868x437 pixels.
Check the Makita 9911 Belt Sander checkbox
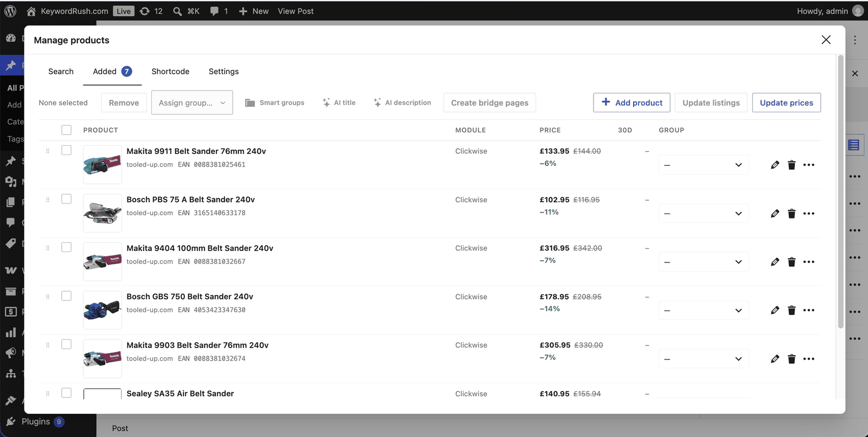[x=66, y=150]
